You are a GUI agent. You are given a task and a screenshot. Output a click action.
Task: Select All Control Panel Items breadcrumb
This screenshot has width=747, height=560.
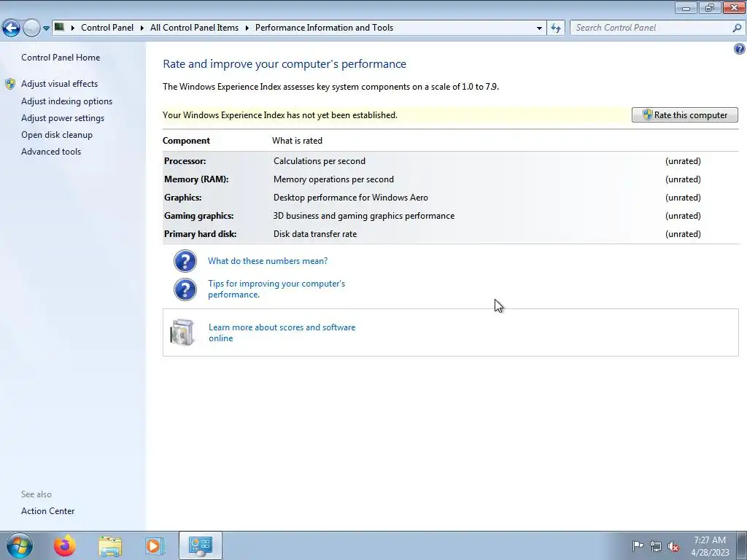coord(194,28)
